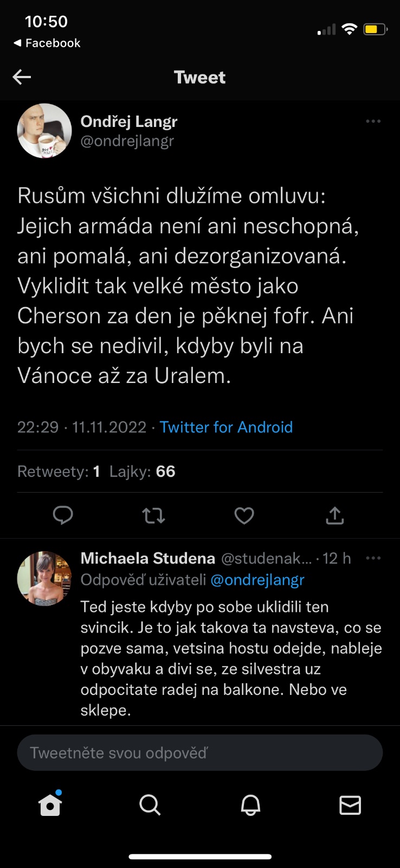Screen dimensions: 400x868
Task: Open more options on Ondřej Langr's tweet
Action: pyautogui.click(x=373, y=122)
